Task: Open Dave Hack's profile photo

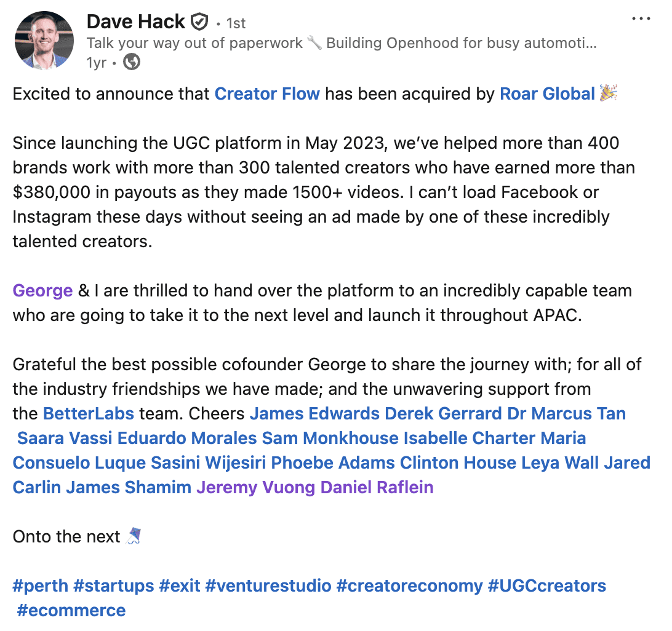Action: coord(44,40)
